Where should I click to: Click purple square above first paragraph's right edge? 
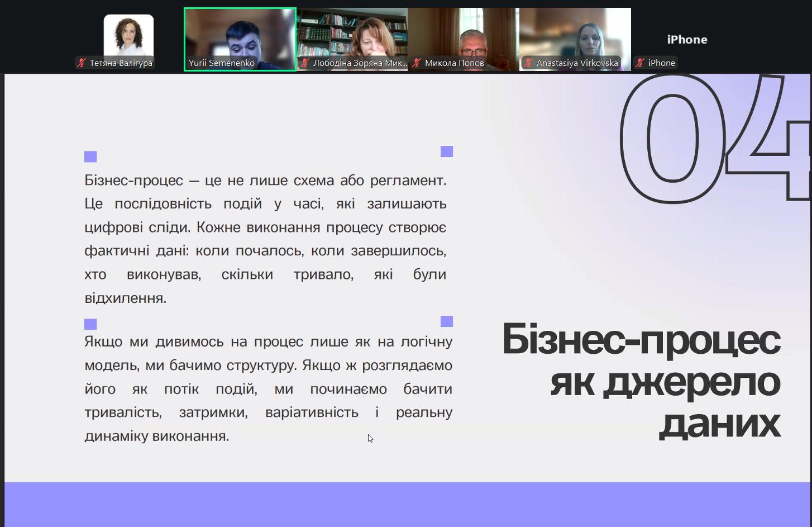447,151
